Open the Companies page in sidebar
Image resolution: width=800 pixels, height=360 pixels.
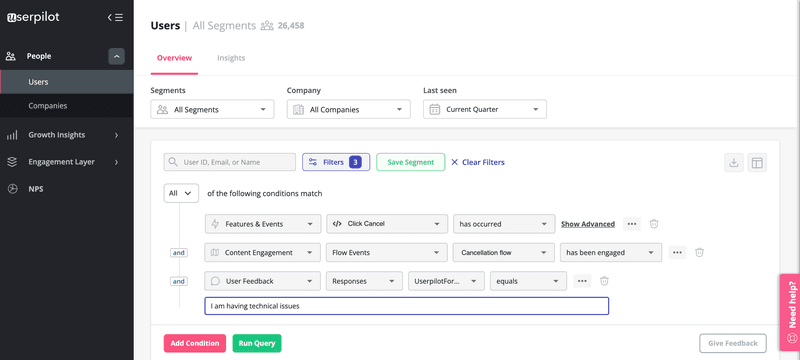pos(66,106)
